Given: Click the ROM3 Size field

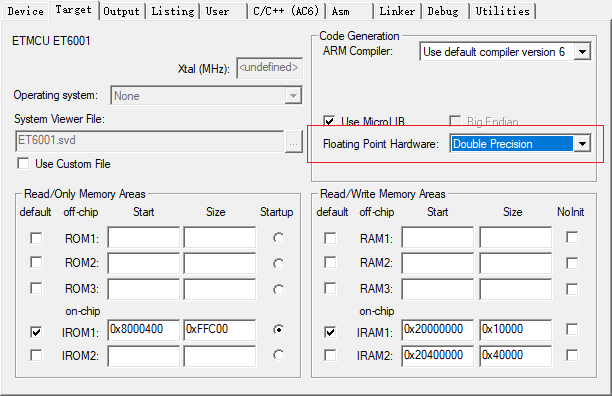Looking at the screenshot, I should (220, 289).
